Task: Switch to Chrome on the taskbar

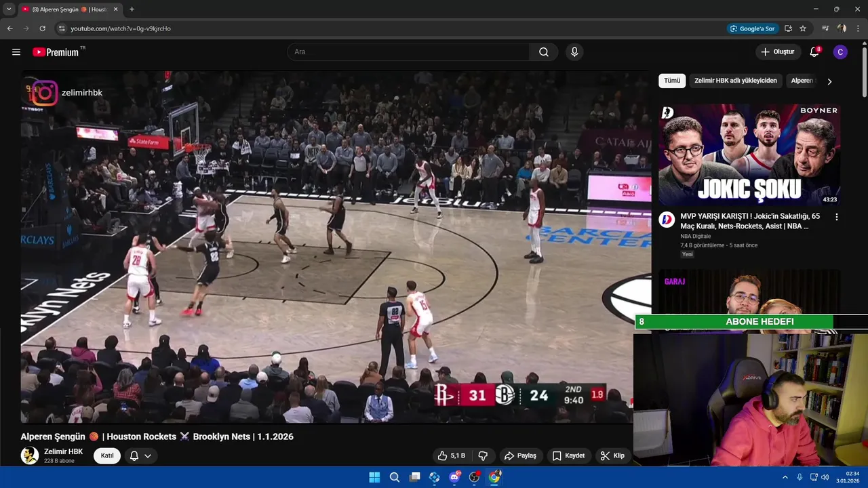Action: 494,477
